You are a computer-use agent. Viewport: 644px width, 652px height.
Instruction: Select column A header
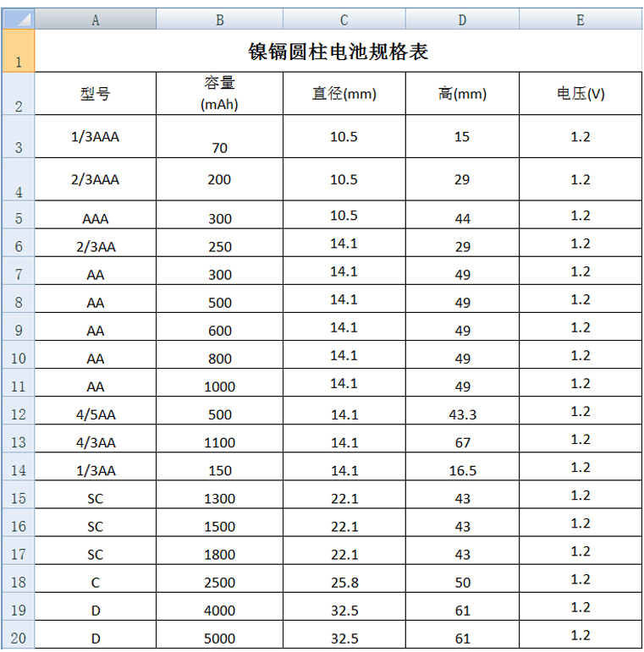(x=96, y=19)
